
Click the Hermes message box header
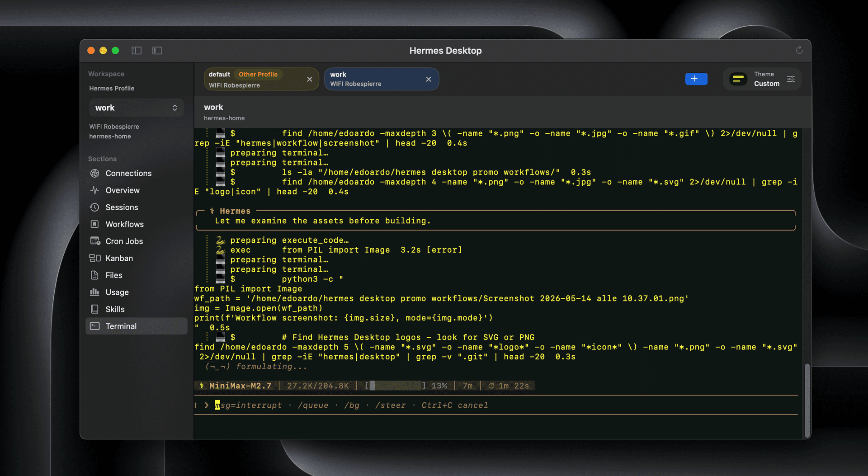tap(230, 211)
